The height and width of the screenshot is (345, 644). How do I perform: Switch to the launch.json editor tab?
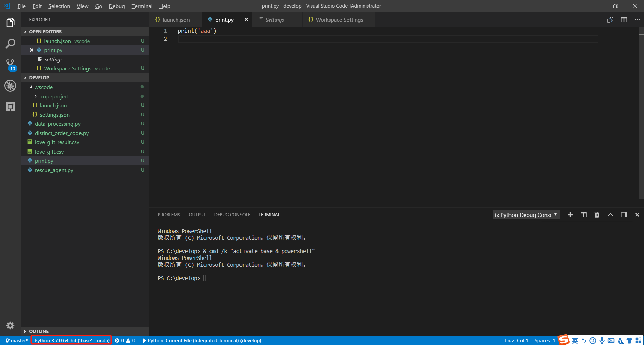coord(176,20)
